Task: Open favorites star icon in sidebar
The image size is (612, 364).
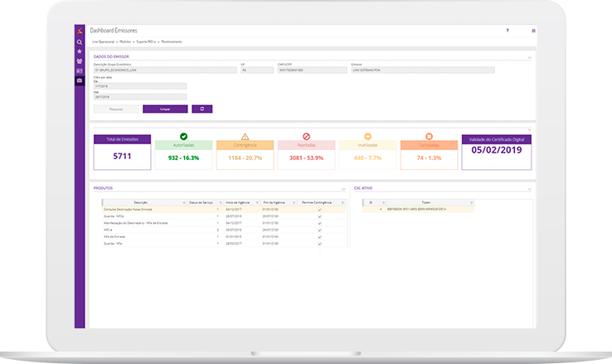Action: point(80,51)
